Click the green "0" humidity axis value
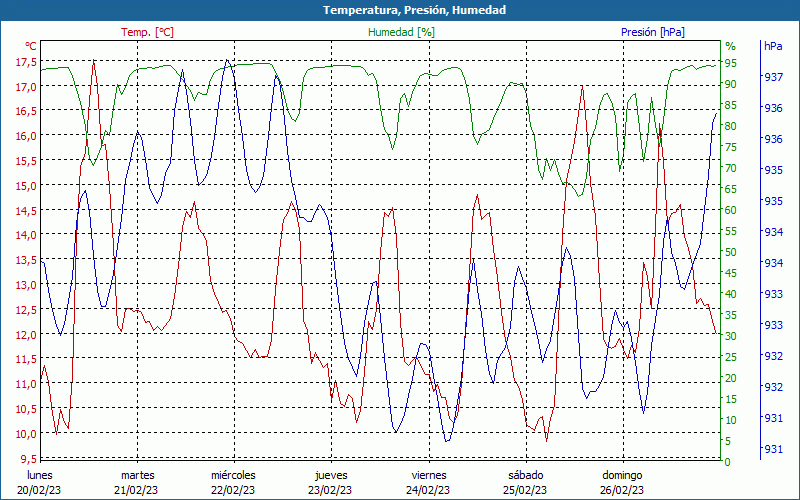Screen dimensions: 800x500 pyautogui.click(x=728, y=462)
